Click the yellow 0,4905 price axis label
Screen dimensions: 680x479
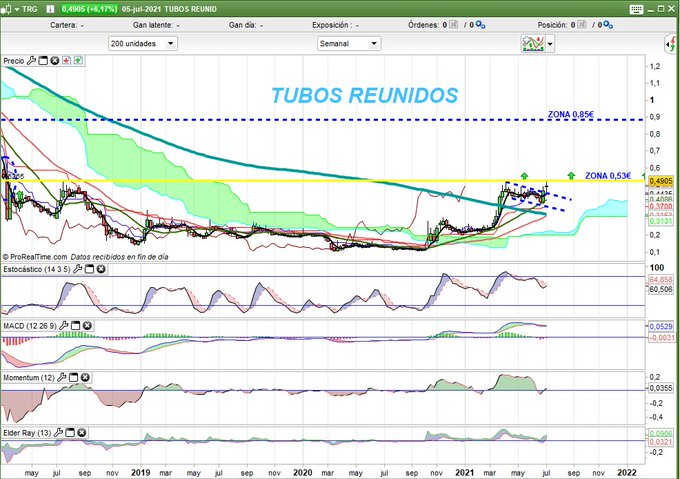(660, 181)
